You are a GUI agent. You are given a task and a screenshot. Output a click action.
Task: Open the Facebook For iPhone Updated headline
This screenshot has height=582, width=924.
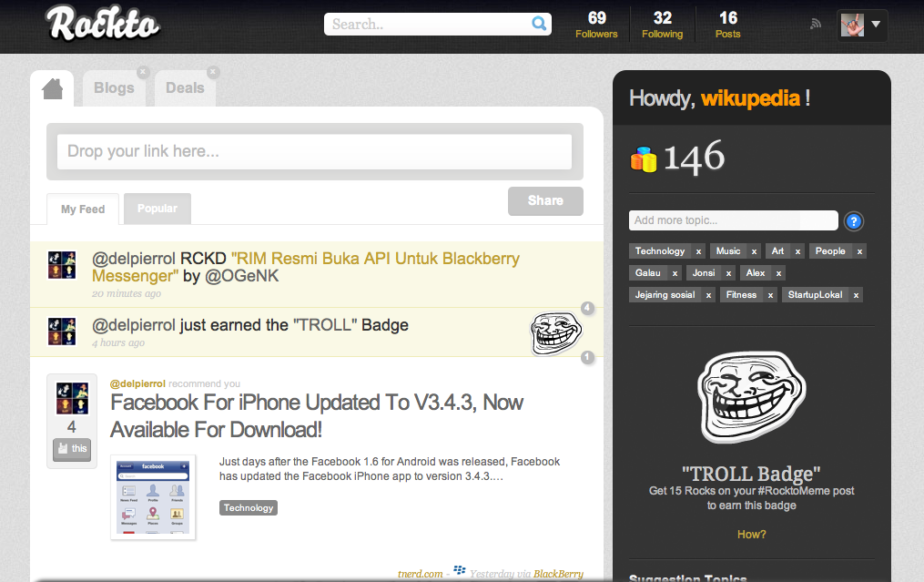click(317, 416)
